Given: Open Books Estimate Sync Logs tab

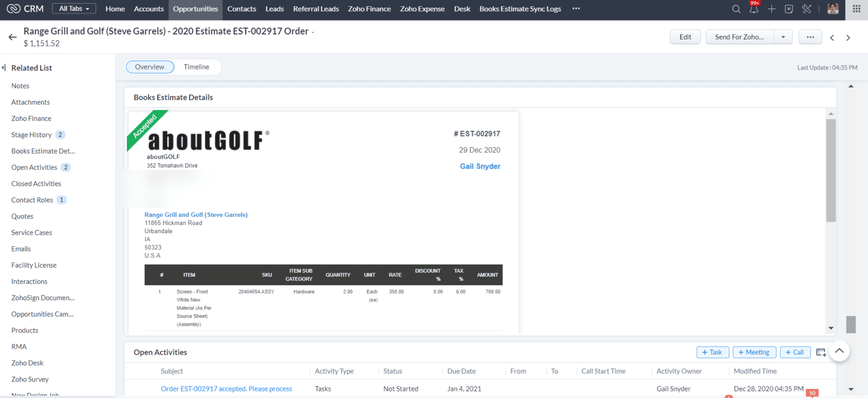Looking at the screenshot, I should pyautogui.click(x=520, y=9).
